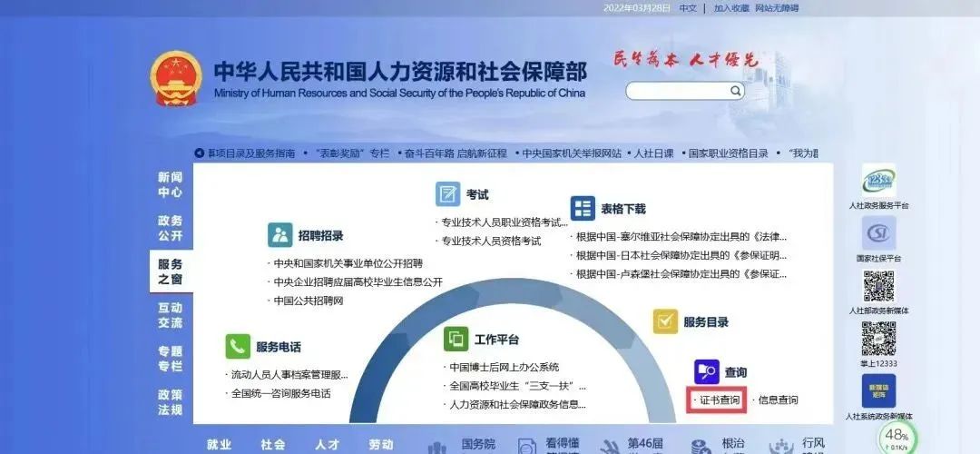Viewport: 980px width, 454px height.
Task: Open 专业技术人员职业资格考试 link
Action: tap(505, 222)
